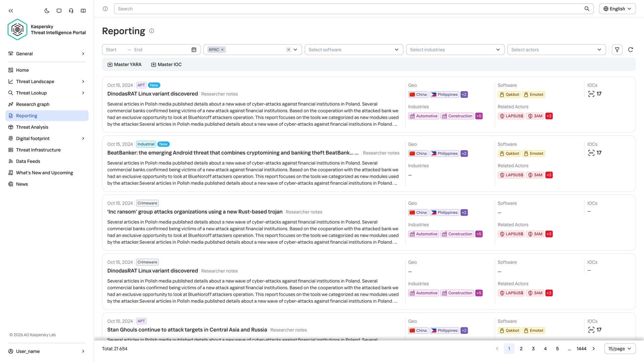The width and height of the screenshot is (644, 362).
Task: Click the search magnifier icon
Action: pos(587,9)
